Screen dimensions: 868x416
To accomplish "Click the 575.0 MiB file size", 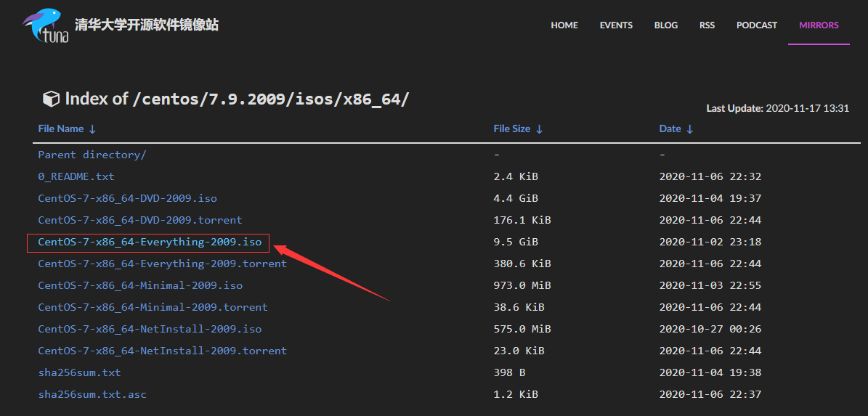I will point(522,329).
